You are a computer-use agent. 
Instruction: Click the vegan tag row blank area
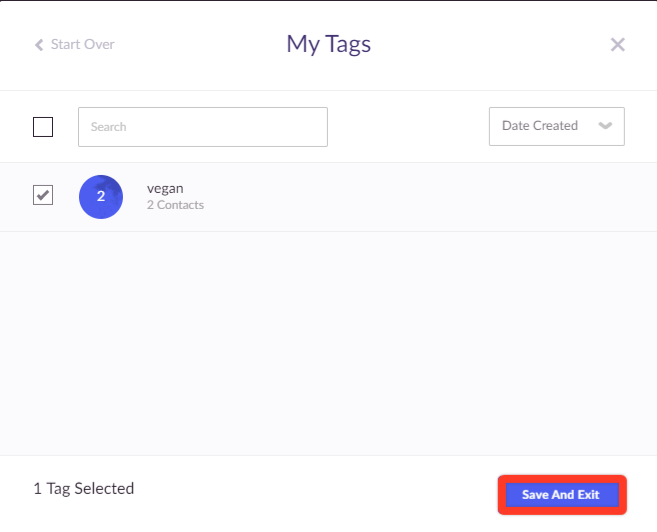pos(419,197)
